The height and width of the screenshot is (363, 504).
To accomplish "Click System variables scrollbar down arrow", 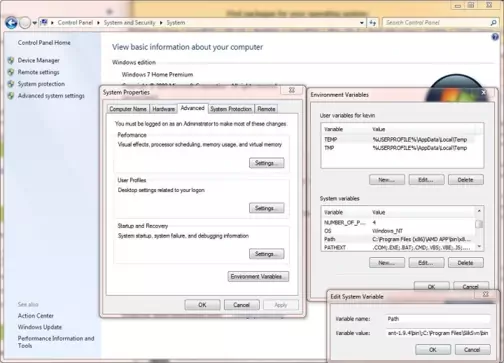I will pos(479,246).
